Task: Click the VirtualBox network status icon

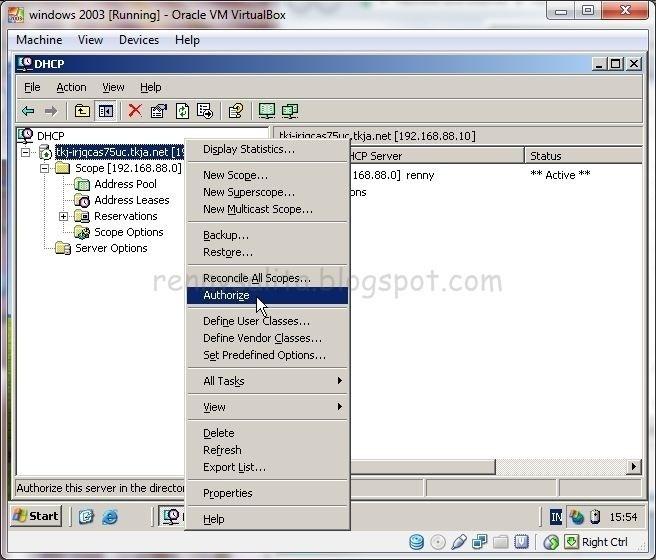Action: (479, 542)
